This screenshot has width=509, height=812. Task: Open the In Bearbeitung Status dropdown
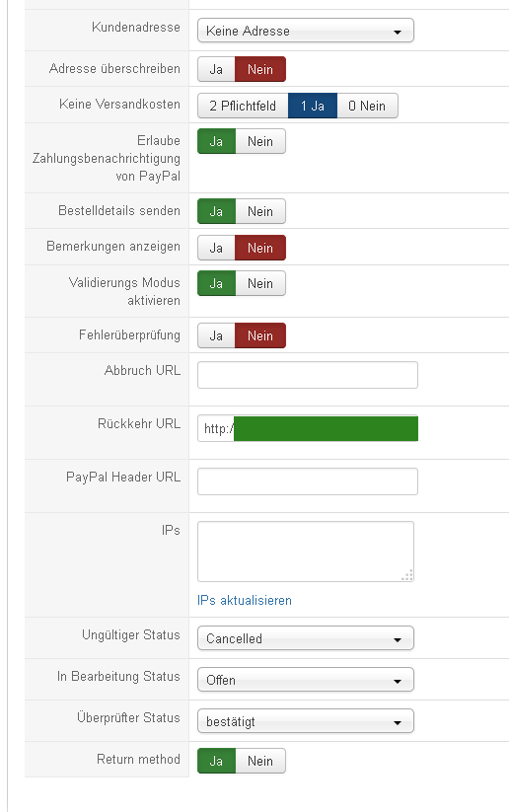pos(306,680)
